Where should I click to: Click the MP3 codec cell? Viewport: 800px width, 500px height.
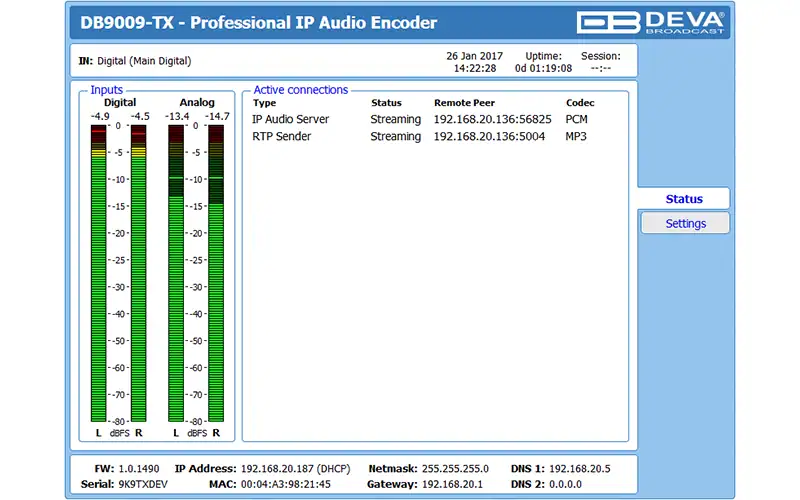click(x=576, y=137)
